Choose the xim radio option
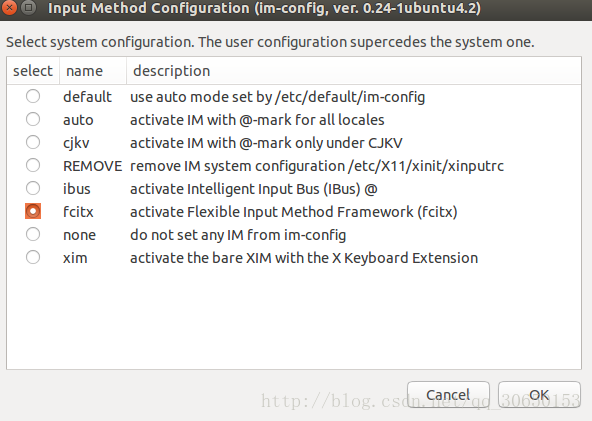The width and height of the screenshot is (592, 421). (x=33, y=258)
